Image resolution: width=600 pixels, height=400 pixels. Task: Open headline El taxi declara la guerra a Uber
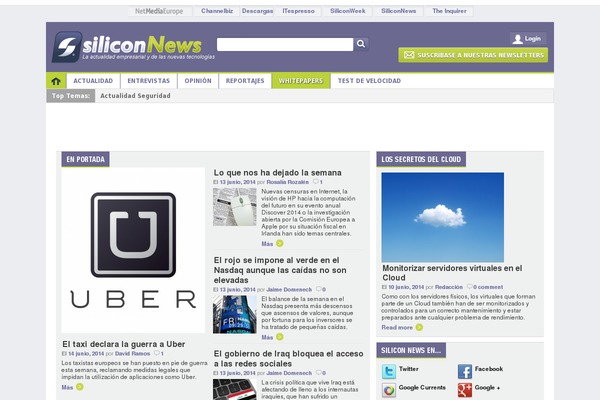[x=124, y=344]
